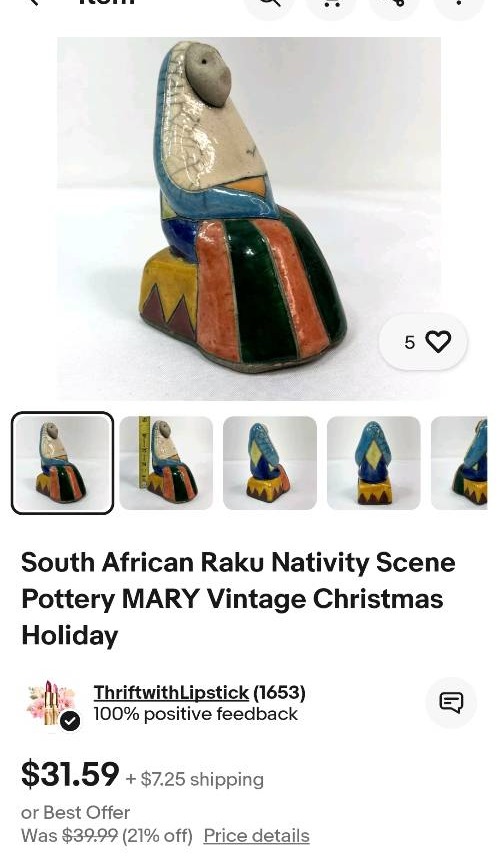Tap the seller feedback count (1653)
The height and width of the screenshot is (862, 498).
pyautogui.click(x=279, y=693)
